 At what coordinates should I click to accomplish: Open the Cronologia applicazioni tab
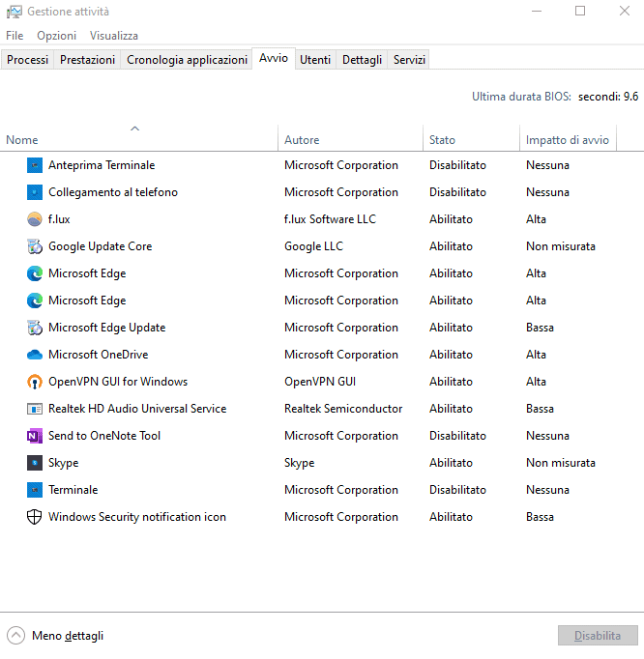[x=187, y=60]
